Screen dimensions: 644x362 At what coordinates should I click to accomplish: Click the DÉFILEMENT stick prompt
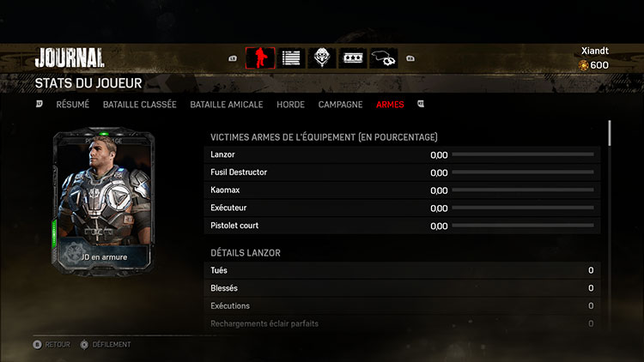coord(105,344)
